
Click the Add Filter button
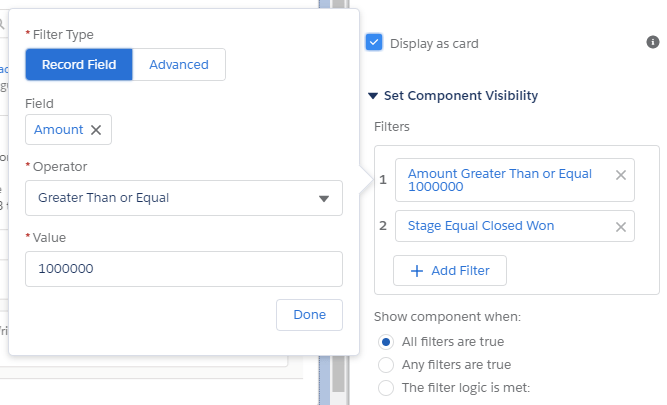click(450, 271)
